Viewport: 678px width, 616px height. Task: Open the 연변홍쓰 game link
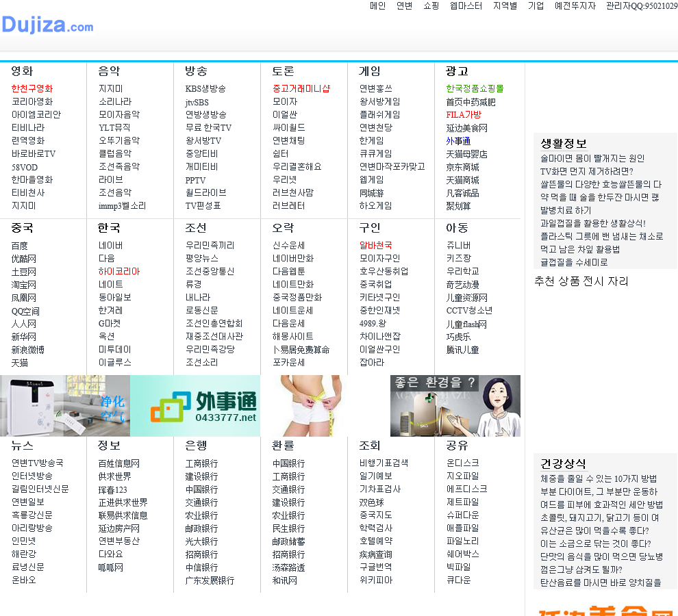[x=376, y=88]
